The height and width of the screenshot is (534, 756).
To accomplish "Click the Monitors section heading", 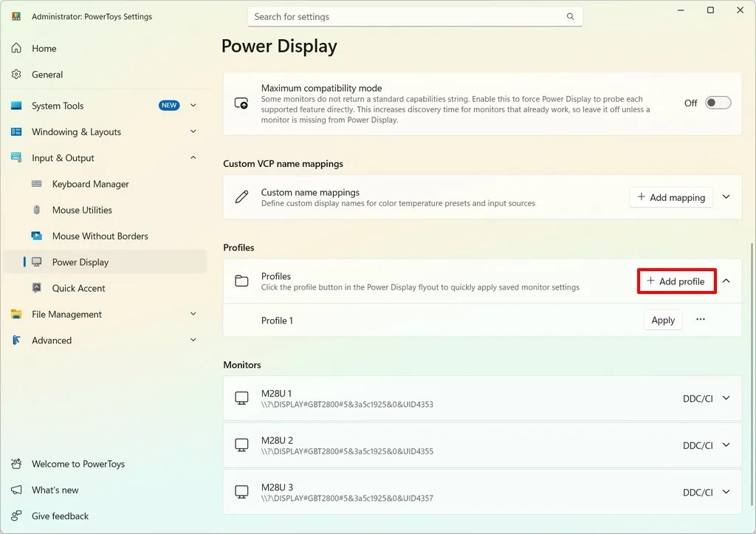I will pos(242,365).
